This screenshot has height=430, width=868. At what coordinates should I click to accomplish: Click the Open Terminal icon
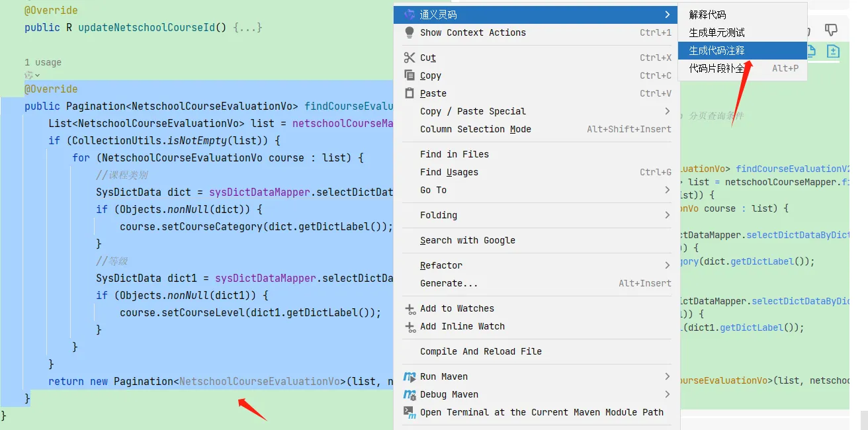click(410, 412)
